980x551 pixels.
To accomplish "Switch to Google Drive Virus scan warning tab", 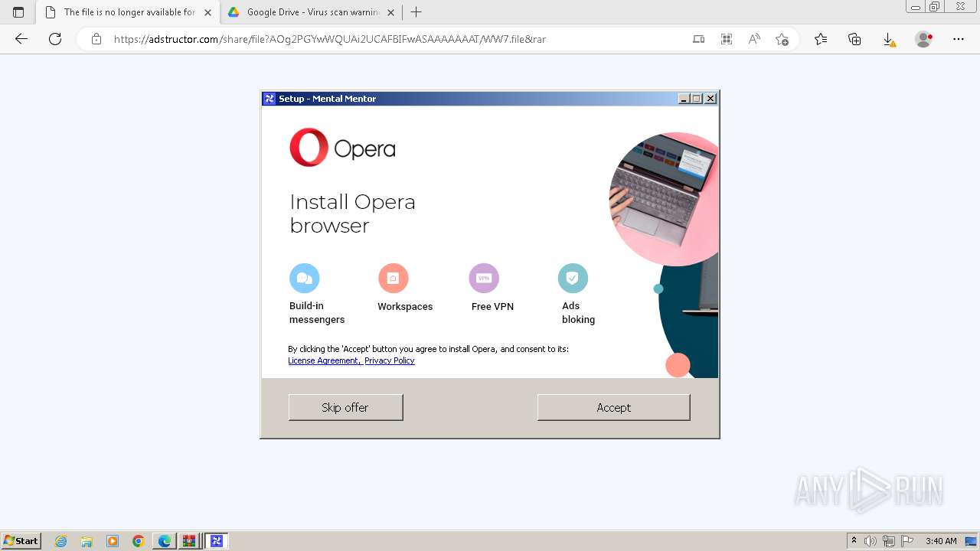I will [313, 12].
